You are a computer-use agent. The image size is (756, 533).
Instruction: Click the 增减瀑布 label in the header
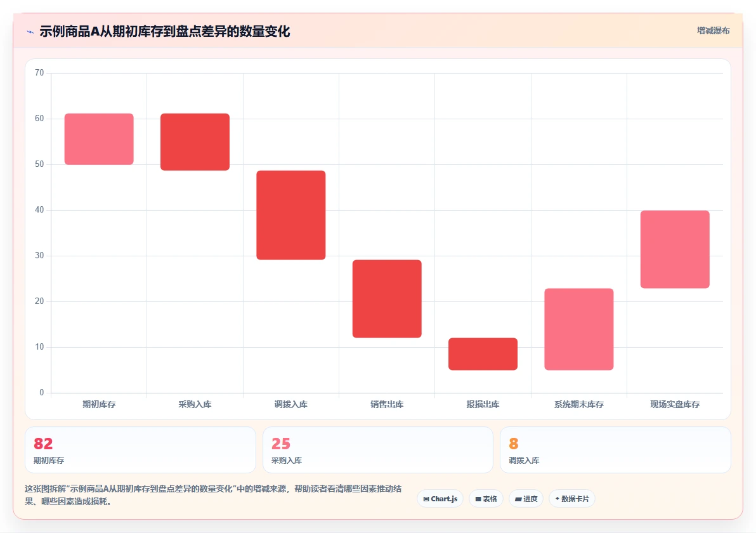[x=713, y=31]
